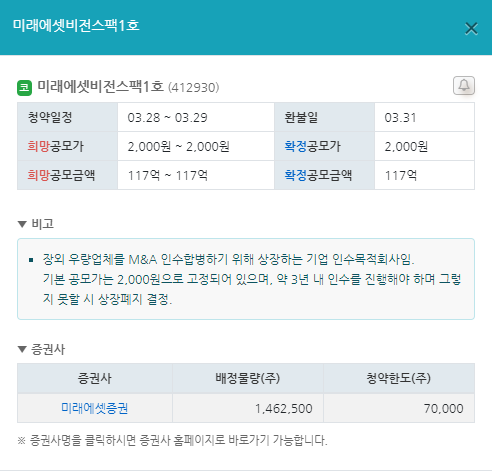Click the 1,462,500 allocation value
The image size is (492, 473).
pos(284,408)
